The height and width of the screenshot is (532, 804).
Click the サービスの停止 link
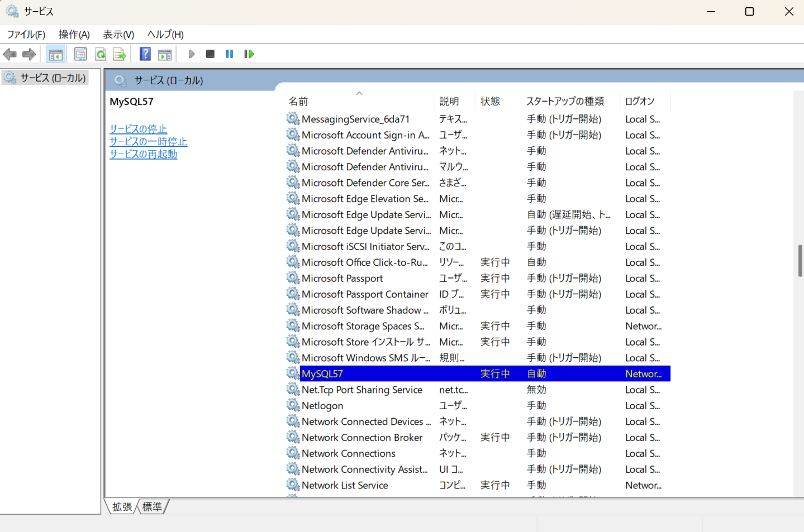coord(138,129)
